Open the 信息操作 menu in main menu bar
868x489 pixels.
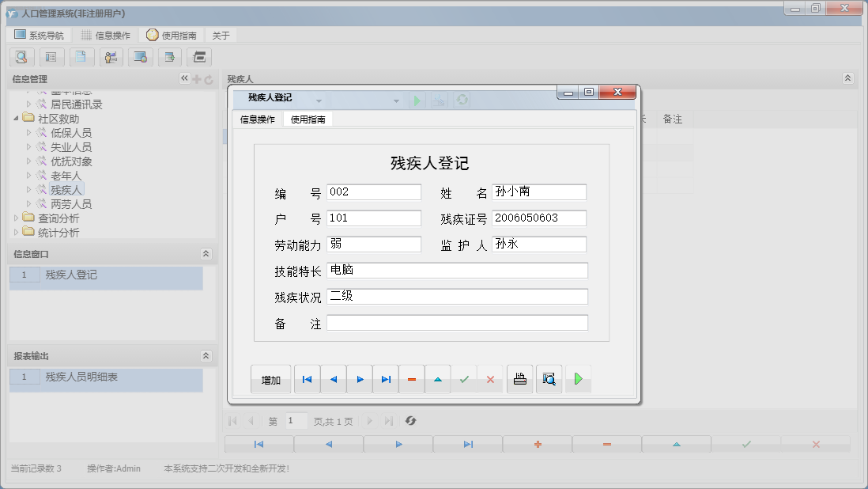(106, 36)
